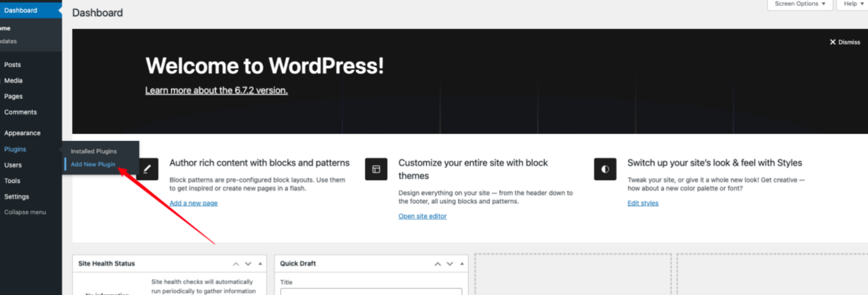The image size is (868, 295).
Task: Click the pencil icon beside Author rich content
Action: 147,169
